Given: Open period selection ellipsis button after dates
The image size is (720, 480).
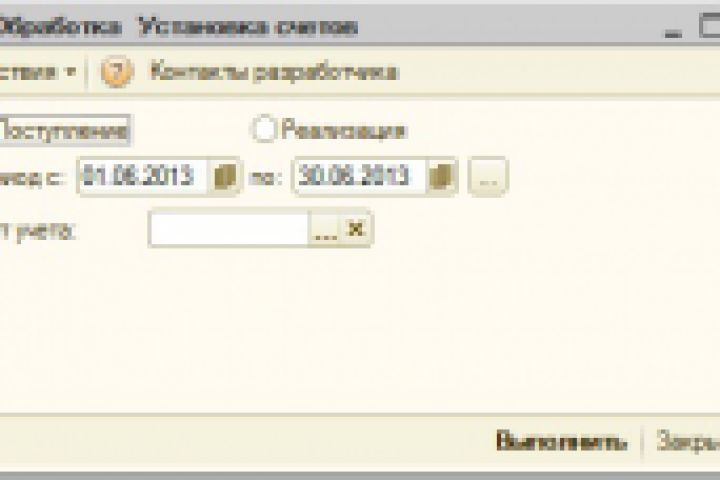Looking at the screenshot, I should pyautogui.click(x=488, y=177).
